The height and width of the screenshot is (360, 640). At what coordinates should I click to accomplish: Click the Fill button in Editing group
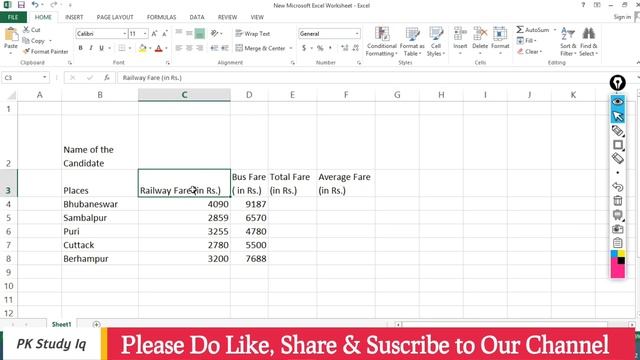527,41
